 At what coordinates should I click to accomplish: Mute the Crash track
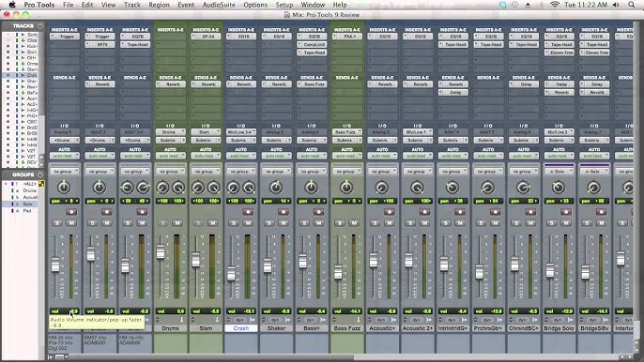tap(248, 223)
